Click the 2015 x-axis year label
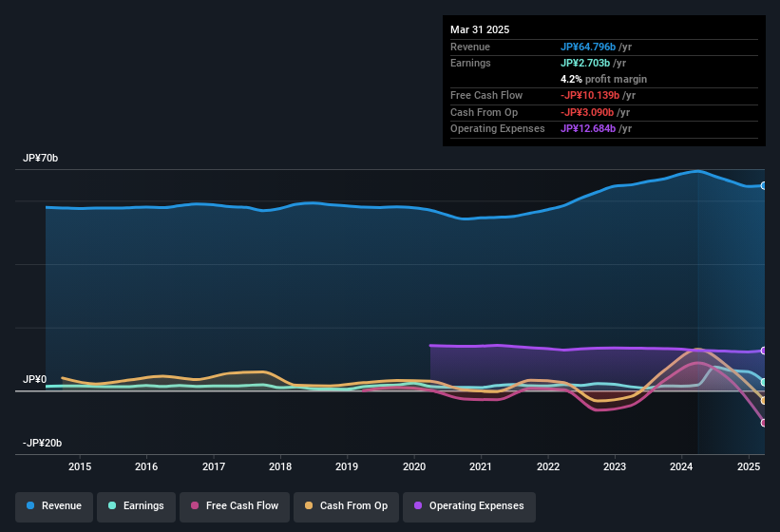This screenshot has height=532, width=780. tap(80, 466)
